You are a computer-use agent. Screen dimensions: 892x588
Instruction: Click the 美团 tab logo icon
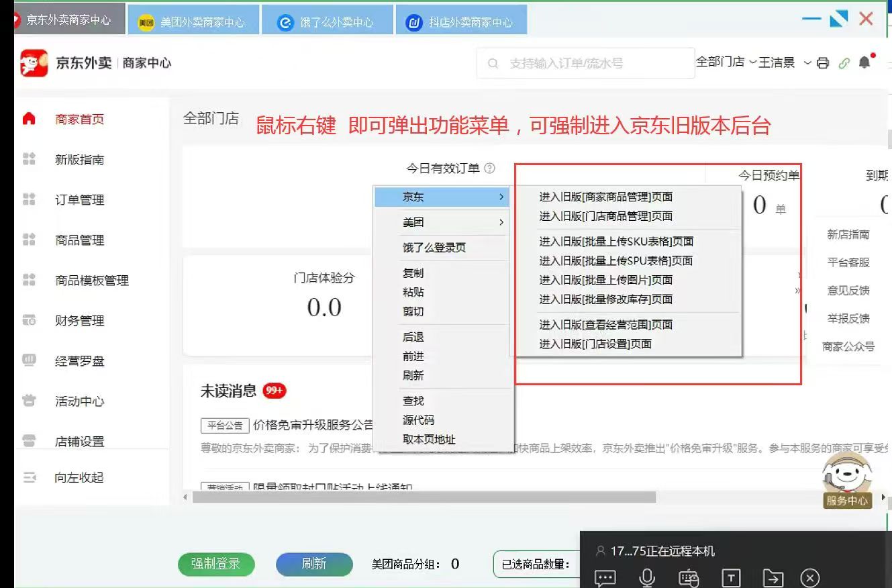[146, 23]
